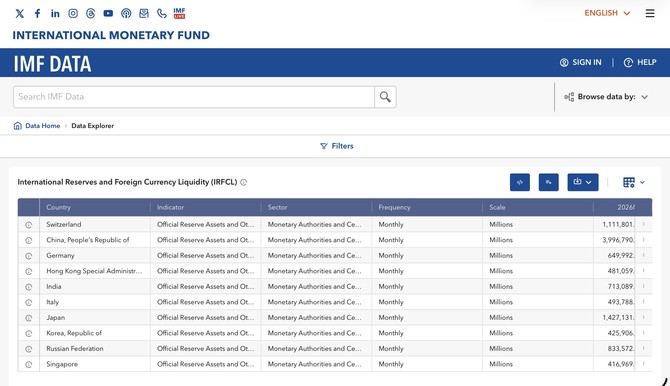The image size is (670, 386).
Task: Click the info icon in Germany row
Action: pyautogui.click(x=29, y=256)
